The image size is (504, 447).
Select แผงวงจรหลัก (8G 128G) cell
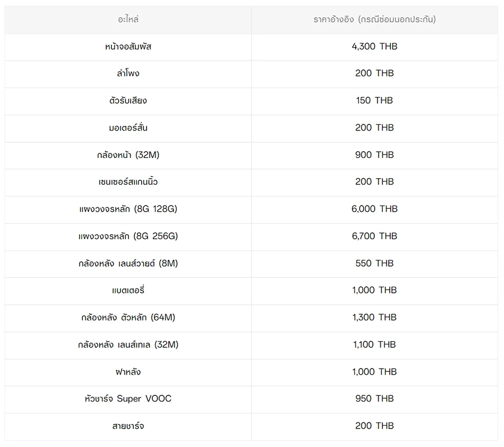pos(128,209)
